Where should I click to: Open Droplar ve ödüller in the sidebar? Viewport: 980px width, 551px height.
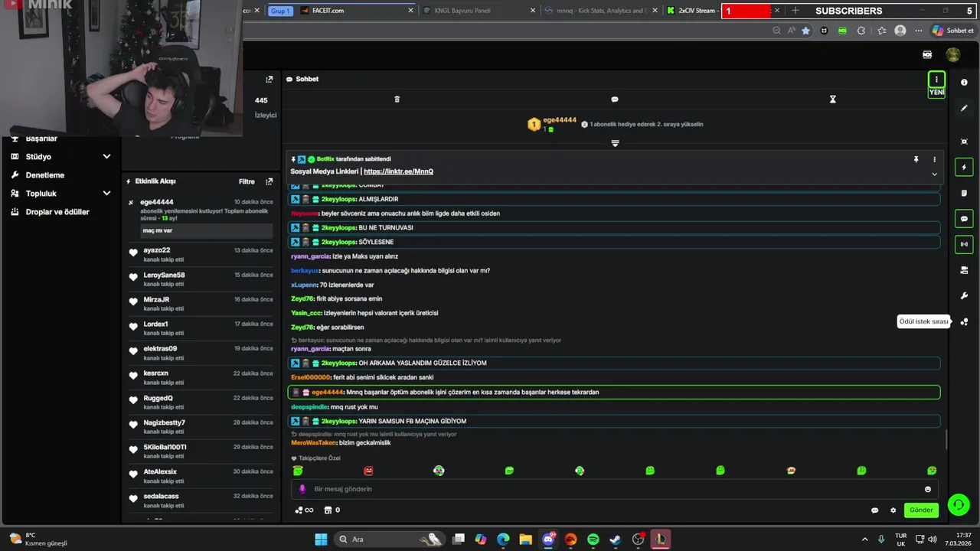coord(57,212)
